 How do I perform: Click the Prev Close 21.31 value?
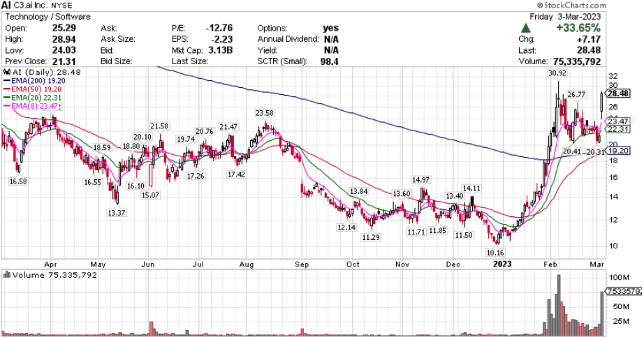tap(64, 61)
